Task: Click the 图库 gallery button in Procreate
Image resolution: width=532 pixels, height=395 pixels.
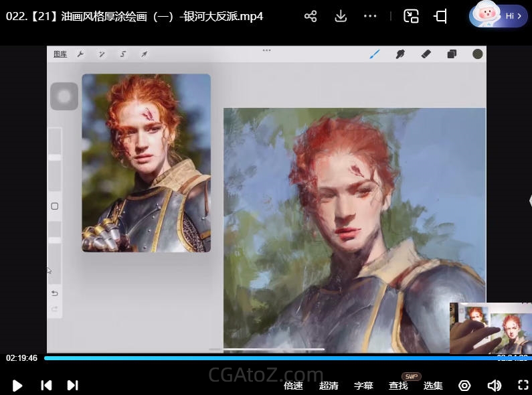Action: click(x=60, y=54)
